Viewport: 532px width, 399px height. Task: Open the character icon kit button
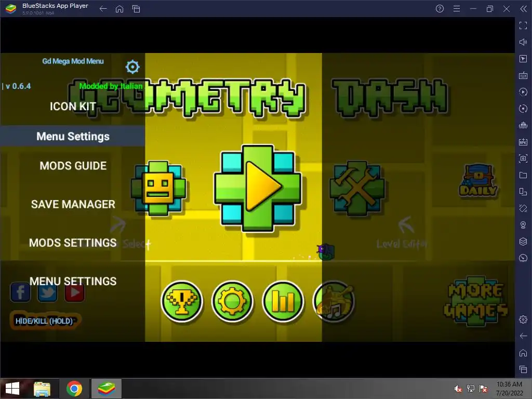tap(158, 188)
